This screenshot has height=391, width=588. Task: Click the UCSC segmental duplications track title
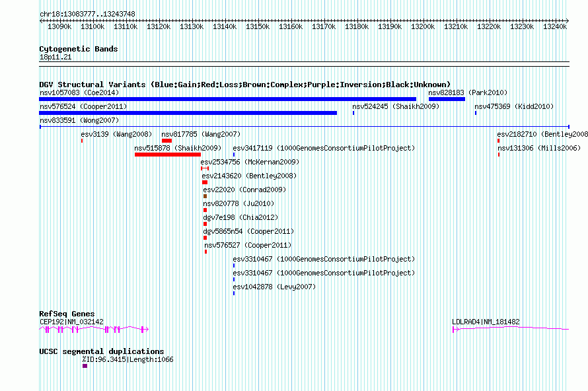(x=102, y=351)
